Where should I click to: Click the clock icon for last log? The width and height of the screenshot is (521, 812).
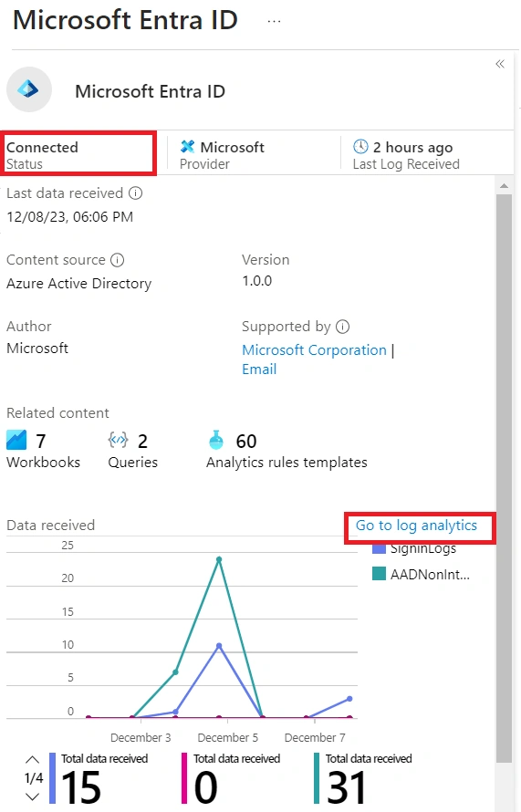coord(360,147)
